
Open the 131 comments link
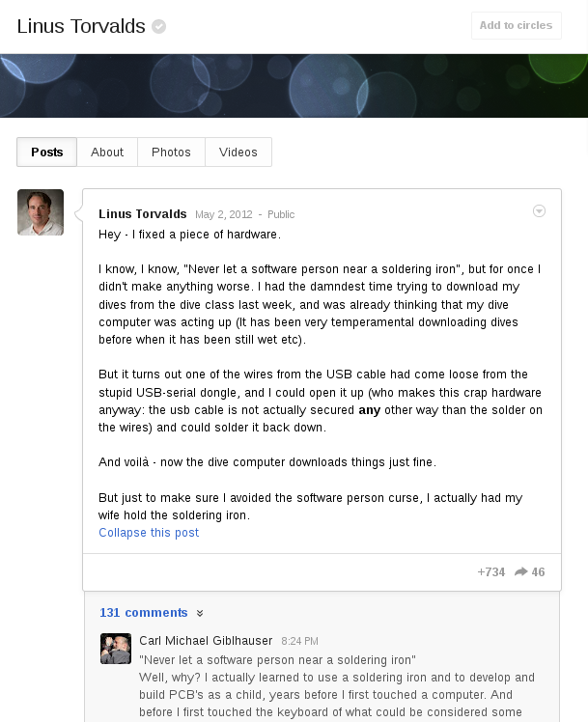144,612
